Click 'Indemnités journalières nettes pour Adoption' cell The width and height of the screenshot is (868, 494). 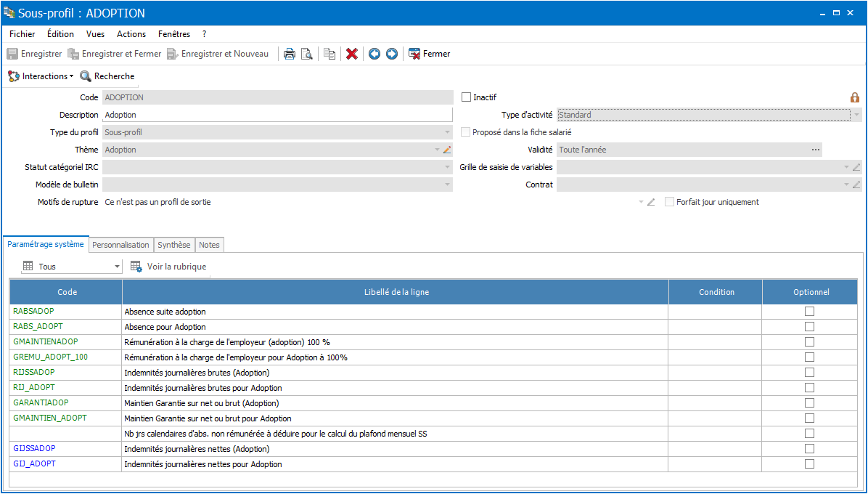pos(396,463)
